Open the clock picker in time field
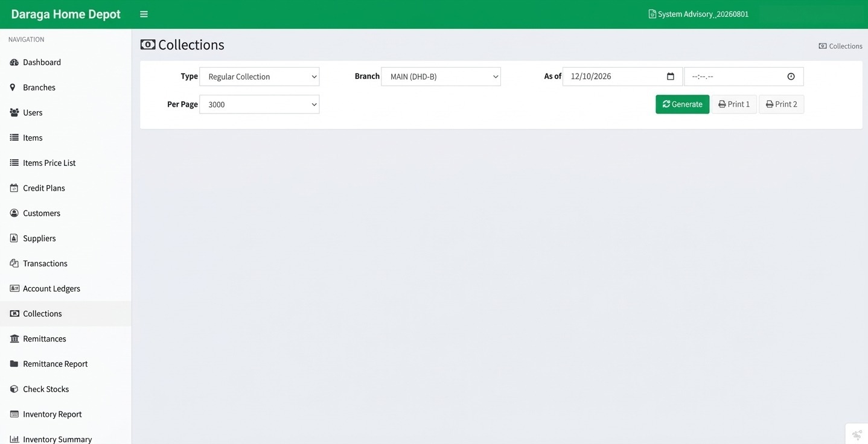 coord(791,77)
